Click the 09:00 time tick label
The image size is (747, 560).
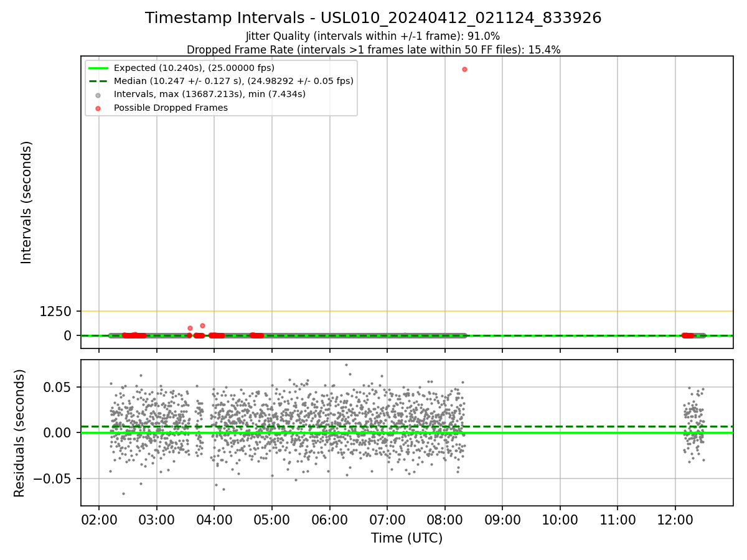502,518
